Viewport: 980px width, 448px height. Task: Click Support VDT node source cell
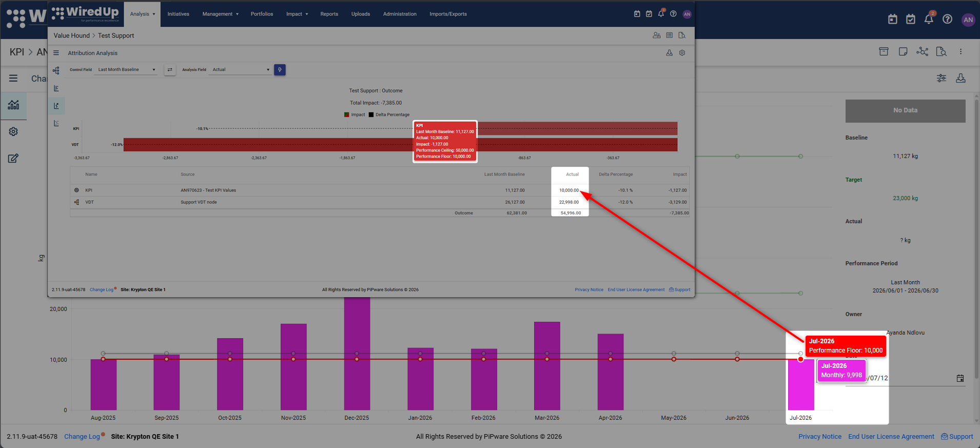tap(199, 202)
